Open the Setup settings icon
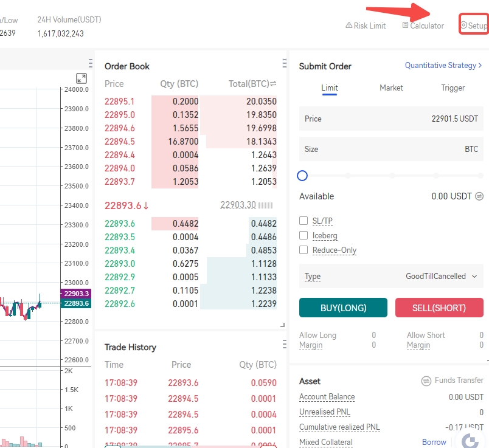Image resolution: width=489 pixels, height=448 pixels. (x=463, y=26)
